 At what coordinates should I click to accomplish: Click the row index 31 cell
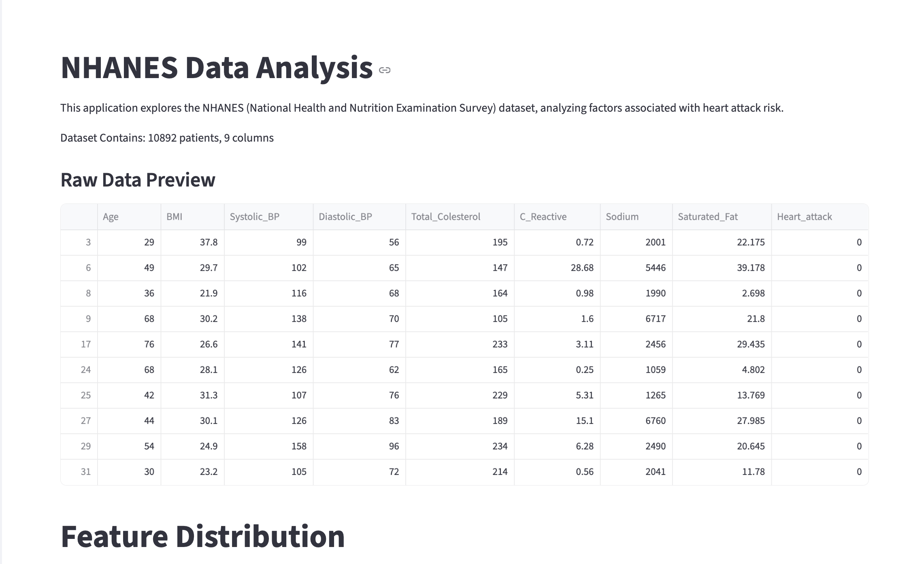pyautogui.click(x=79, y=472)
